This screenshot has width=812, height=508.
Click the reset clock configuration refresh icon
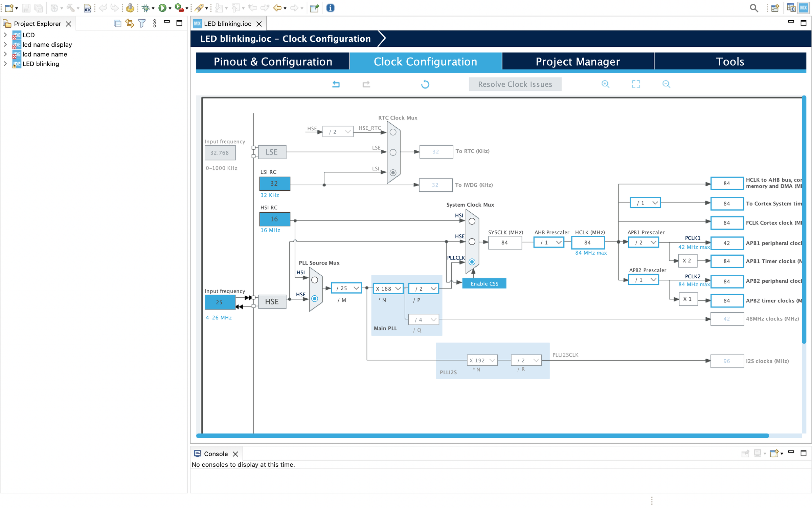click(x=425, y=84)
